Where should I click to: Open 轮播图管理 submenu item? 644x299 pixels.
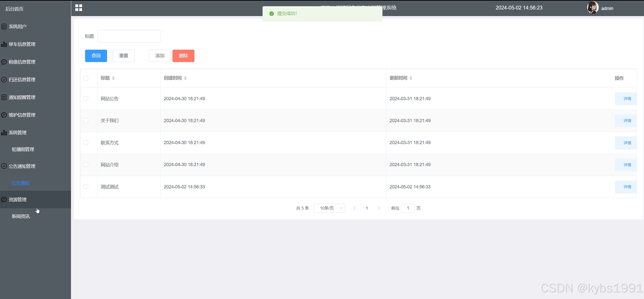(23, 149)
